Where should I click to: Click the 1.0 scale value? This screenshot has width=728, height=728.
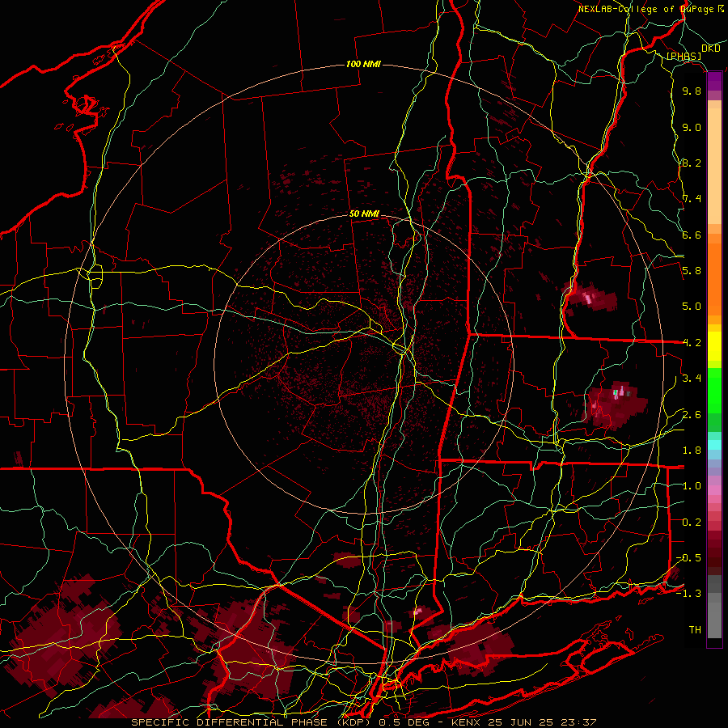click(x=692, y=486)
